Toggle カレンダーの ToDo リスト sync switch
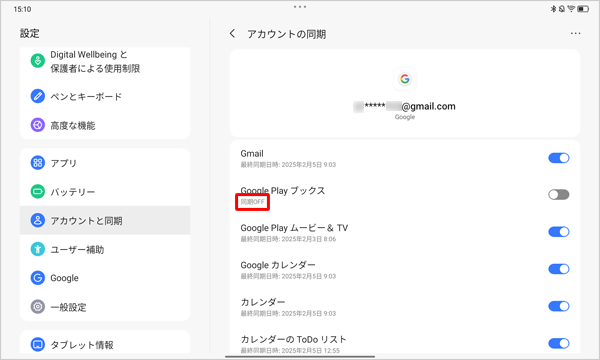Image resolution: width=600 pixels, height=360 pixels. click(559, 343)
